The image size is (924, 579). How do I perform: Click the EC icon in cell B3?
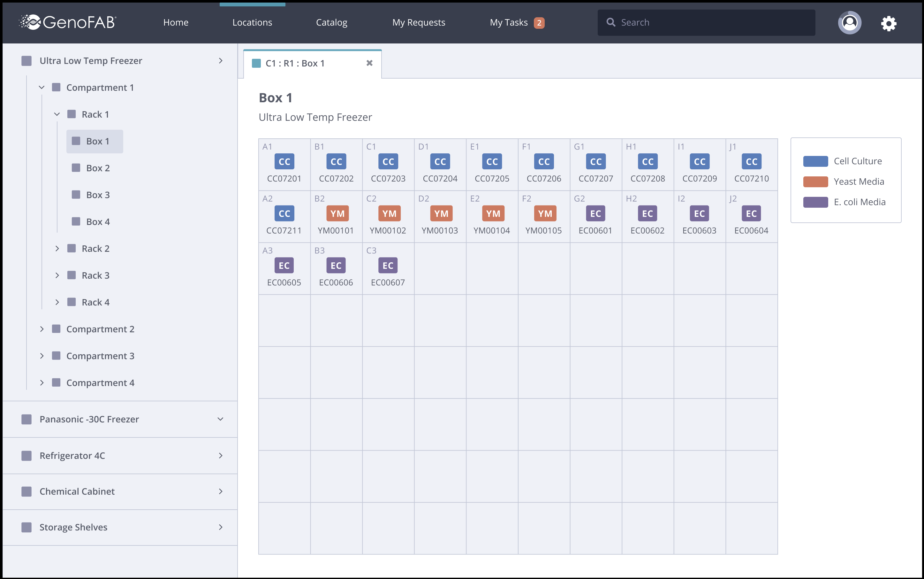(336, 265)
